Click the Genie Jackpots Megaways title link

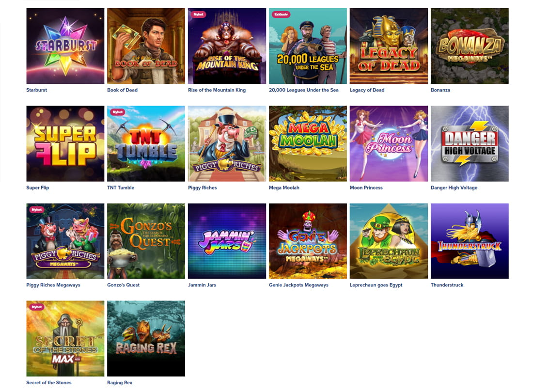click(x=298, y=285)
